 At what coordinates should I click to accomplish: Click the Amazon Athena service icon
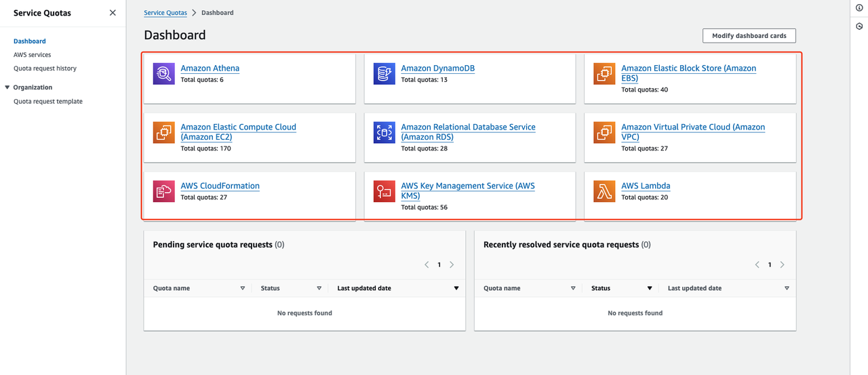pos(164,74)
